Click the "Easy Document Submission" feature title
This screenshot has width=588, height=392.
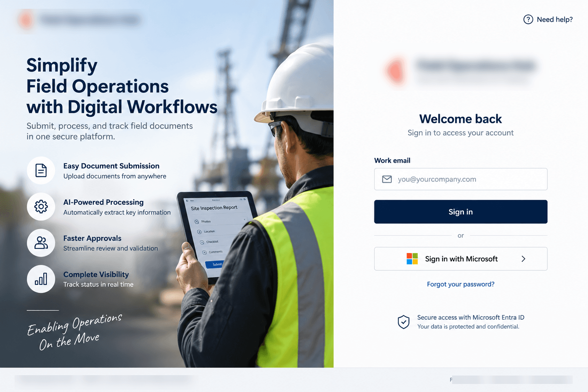[x=111, y=166]
